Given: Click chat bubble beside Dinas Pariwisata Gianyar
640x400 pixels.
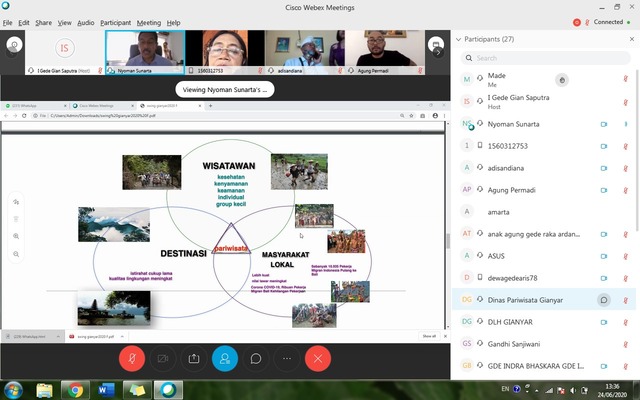Looking at the screenshot, I should [604, 299].
